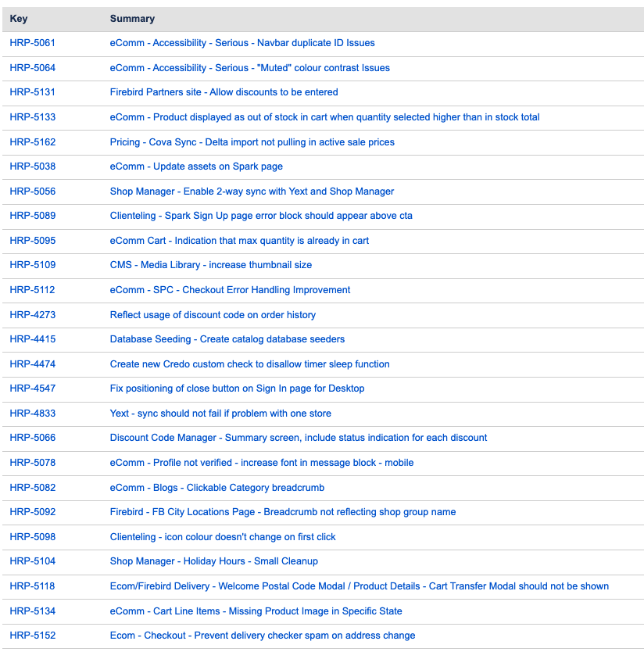Select the HRP-5133 key link
The height and width of the screenshot is (659, 644).
(32, 117)
